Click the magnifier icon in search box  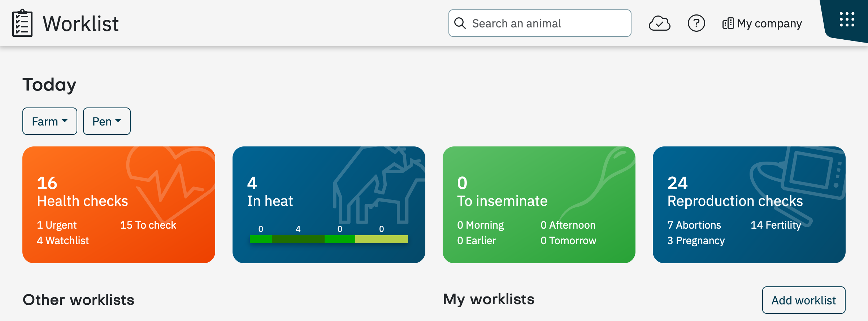(x=460, y=23)
